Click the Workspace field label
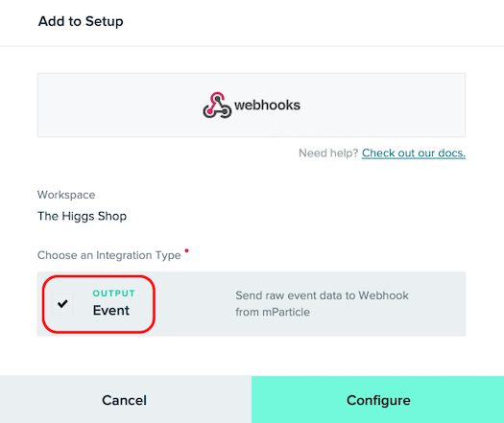 (66, 195)
